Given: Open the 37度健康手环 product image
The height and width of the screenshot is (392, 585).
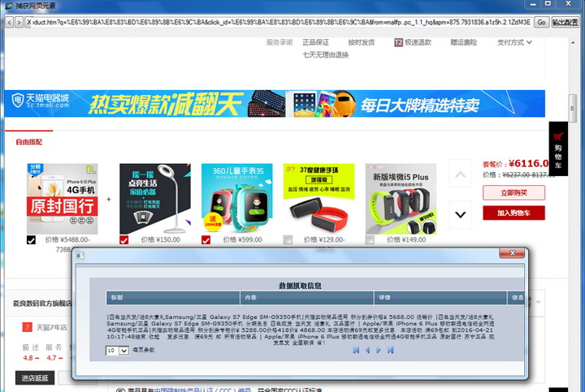Looking at the screenshot, I should click(318, 198).
